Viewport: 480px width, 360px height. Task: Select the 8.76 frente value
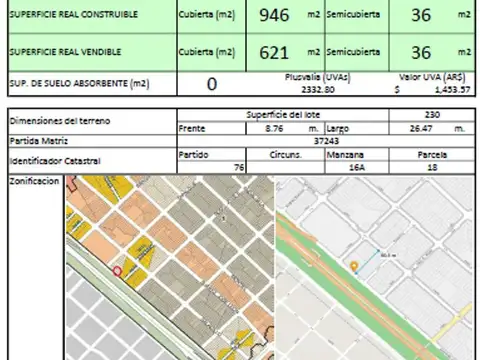tap(274, 129)
